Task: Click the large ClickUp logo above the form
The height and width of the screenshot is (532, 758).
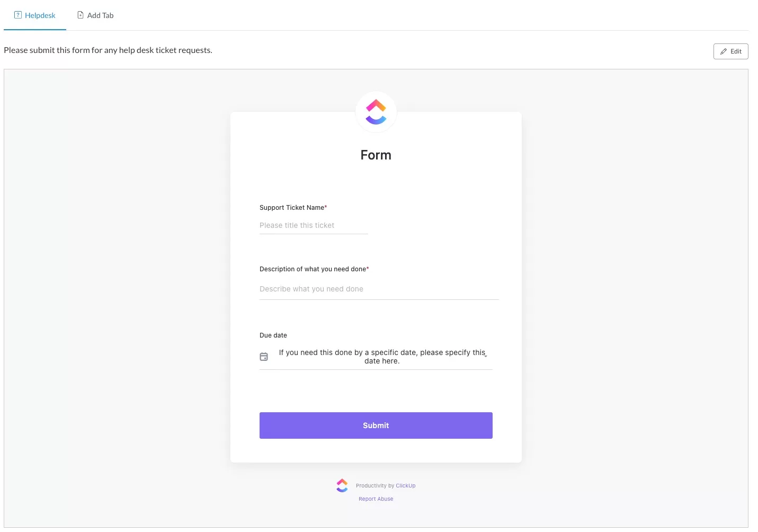Action: tap(376, 112)
